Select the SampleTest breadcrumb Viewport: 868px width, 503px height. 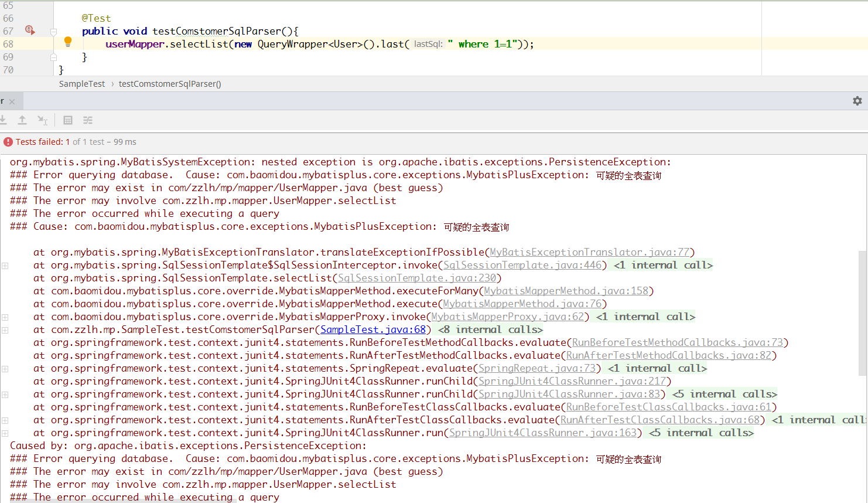pyautogui.click(x=82, y=84)
